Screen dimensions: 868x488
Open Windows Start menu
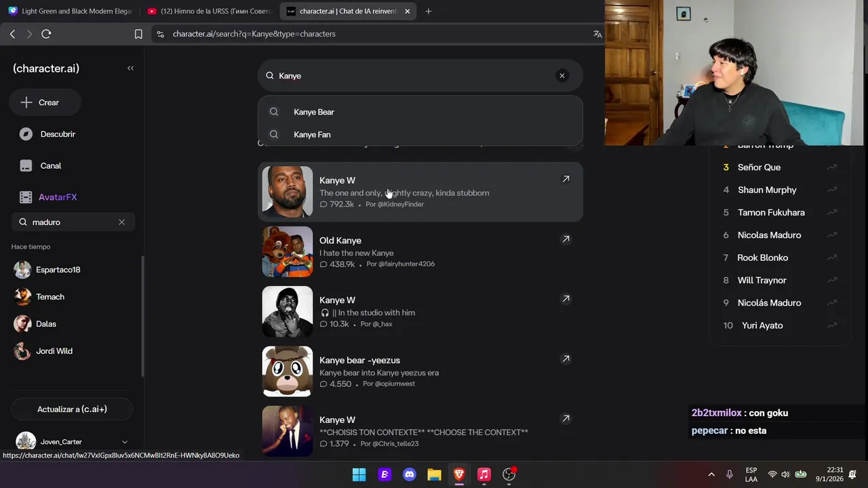[x=359, y=474]
